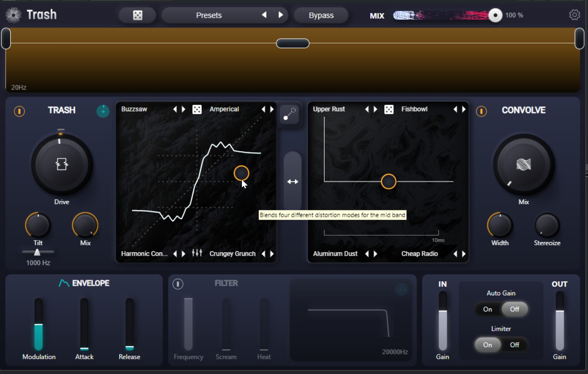Next Upper Rust impulse arrow
The image size is (588, 374).
point(376,109)
